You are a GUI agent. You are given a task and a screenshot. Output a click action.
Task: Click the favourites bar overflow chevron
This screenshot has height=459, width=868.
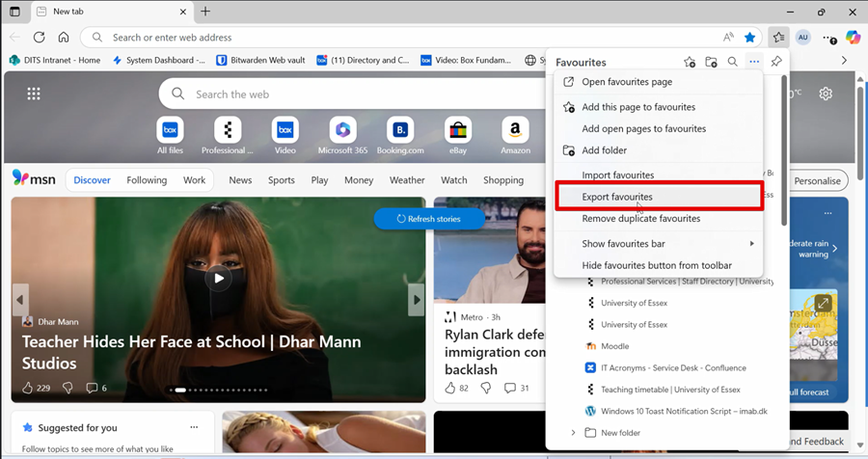(x=844, y=60)
